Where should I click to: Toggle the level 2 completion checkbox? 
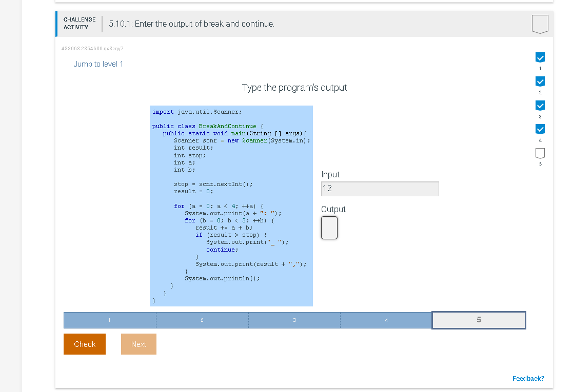(x=540, y=81)
